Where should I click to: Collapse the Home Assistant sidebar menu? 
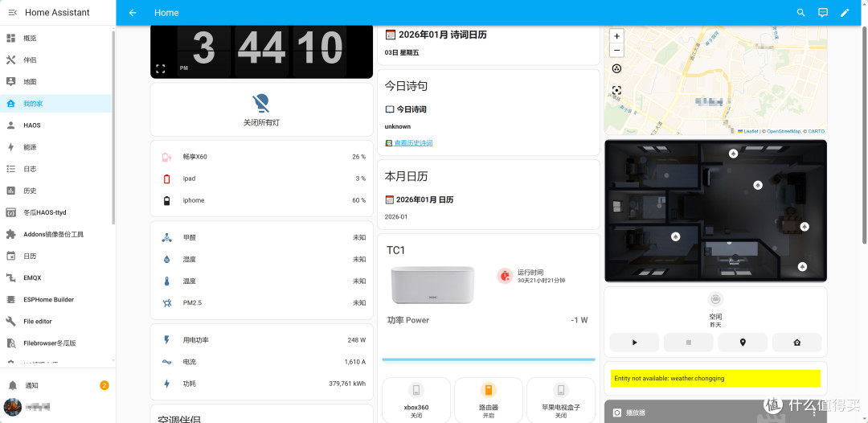click(x=13, y=12)
